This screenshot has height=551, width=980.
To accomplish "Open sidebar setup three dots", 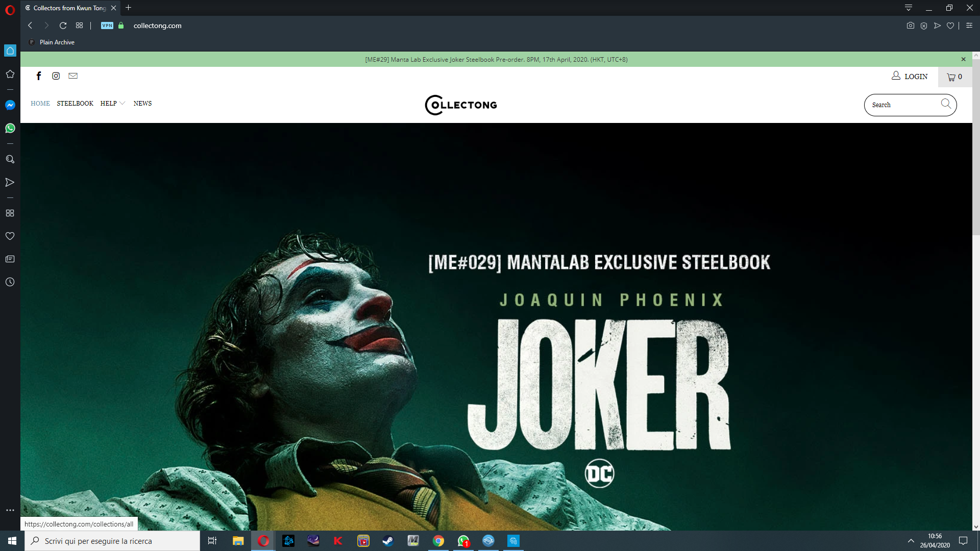I will [x=10, y=510].
